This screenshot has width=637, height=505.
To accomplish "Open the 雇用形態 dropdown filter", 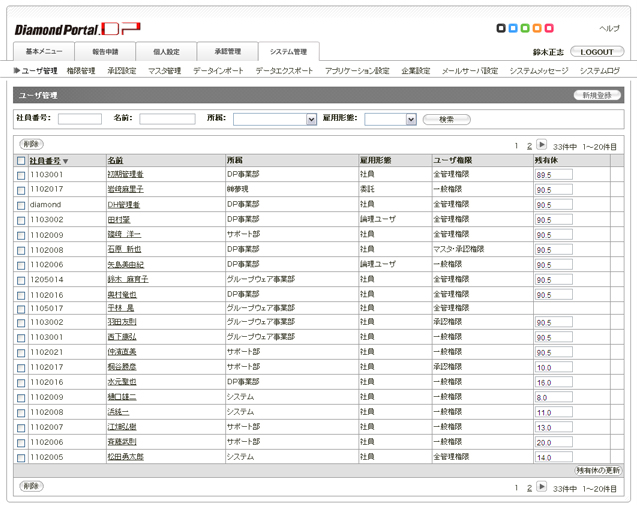I will [x=390, y=119].
